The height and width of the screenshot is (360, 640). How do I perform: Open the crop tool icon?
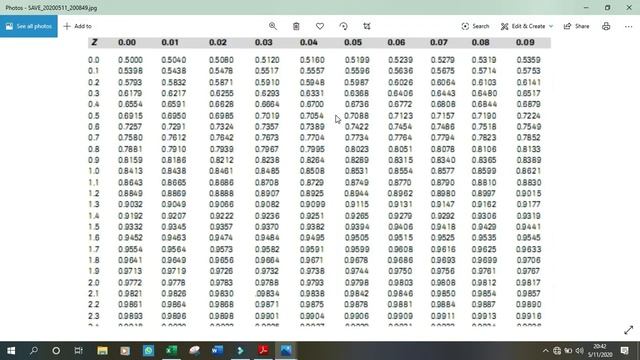[367, 26]
